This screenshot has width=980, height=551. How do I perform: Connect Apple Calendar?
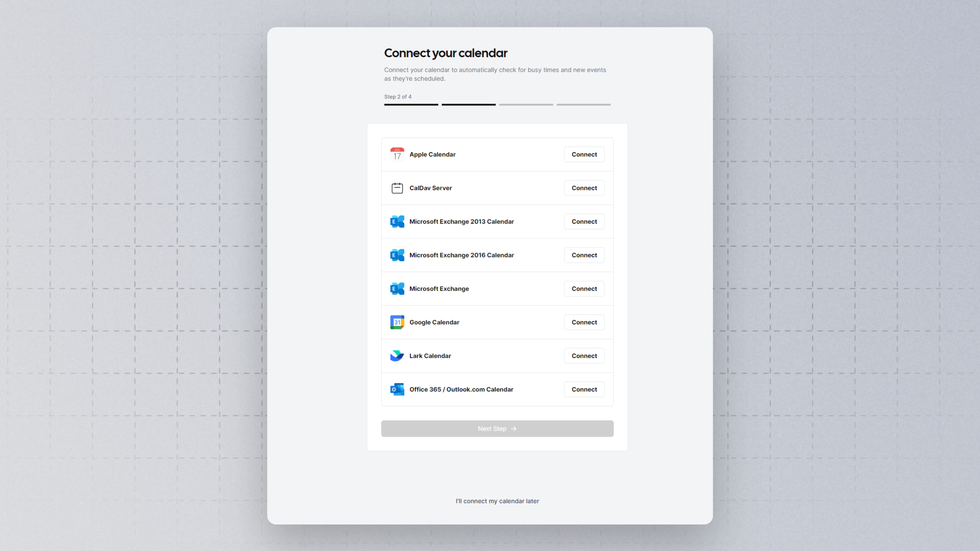pos(584,154)
